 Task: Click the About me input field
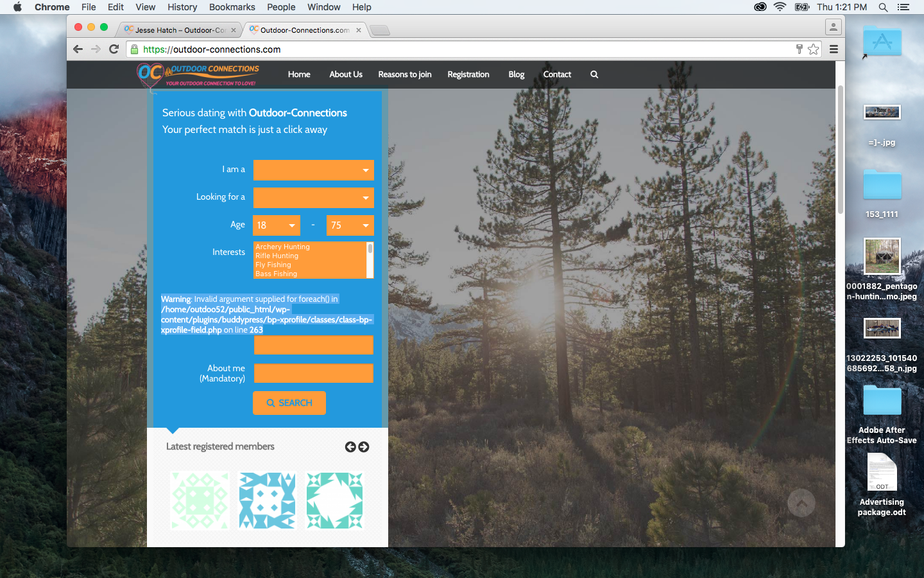tap(314, 373)
